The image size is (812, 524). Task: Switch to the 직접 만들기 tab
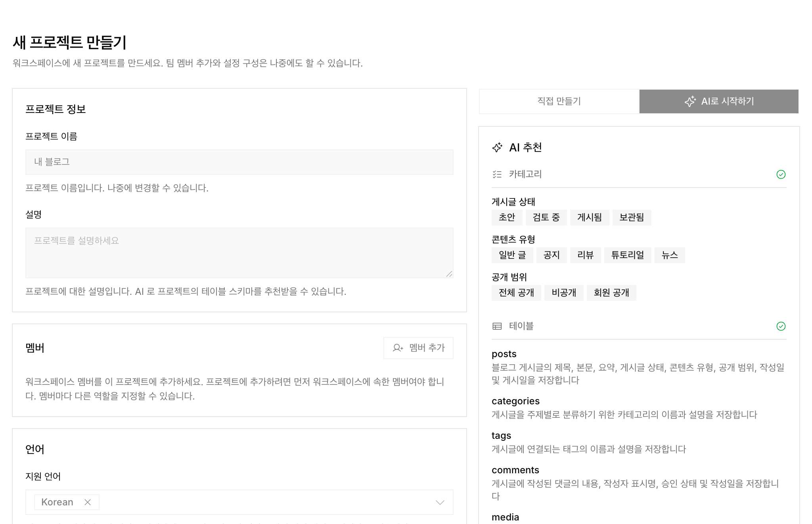point(559,101)
